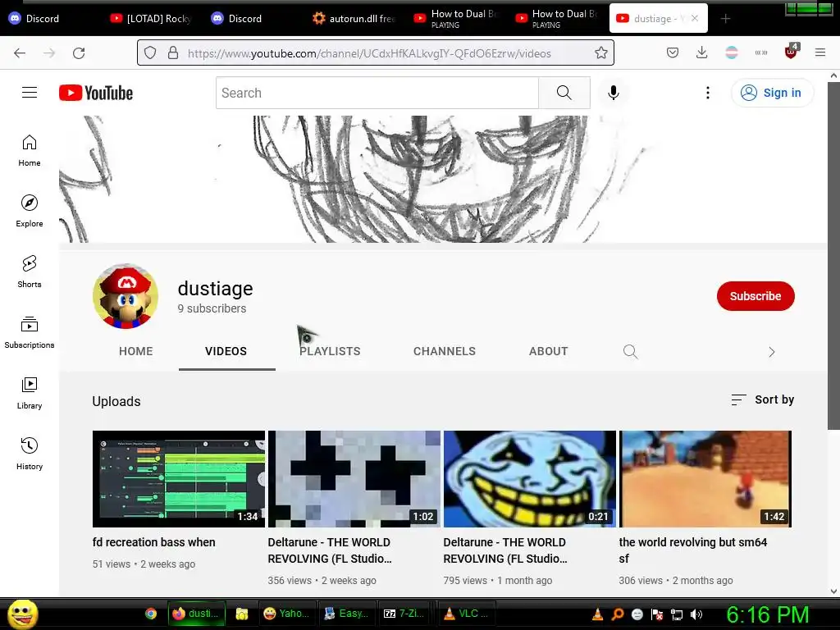Click the browser forward arrow
840x630 pixels.
[x=49, y=53]
